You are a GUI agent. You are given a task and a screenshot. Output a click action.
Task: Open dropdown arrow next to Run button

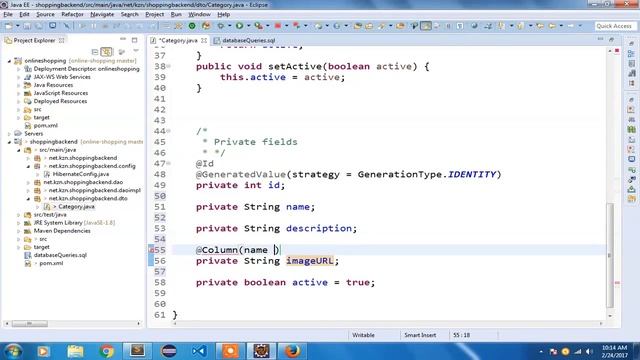click(248, 26)
